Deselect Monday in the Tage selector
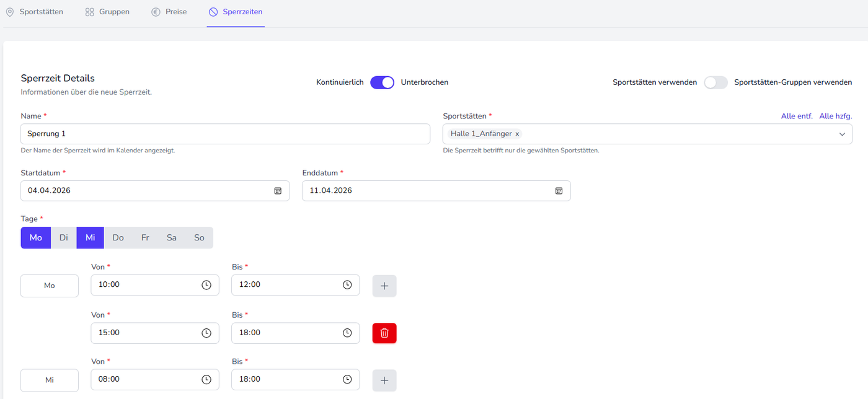The width and height of the screenshot is (868, 399). click(x=36, y=238)
